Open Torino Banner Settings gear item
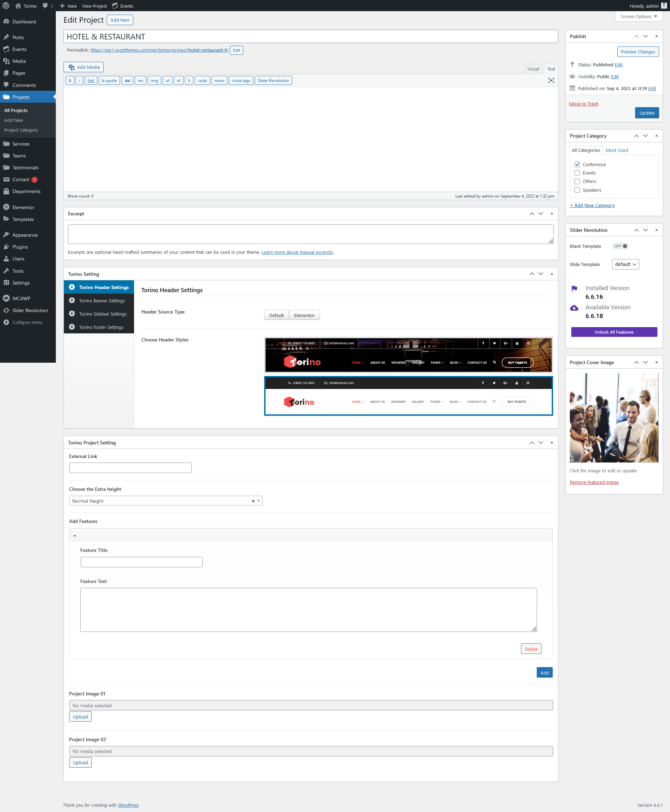670x812 pixels. pyautogui.click(x=102, y=301)
